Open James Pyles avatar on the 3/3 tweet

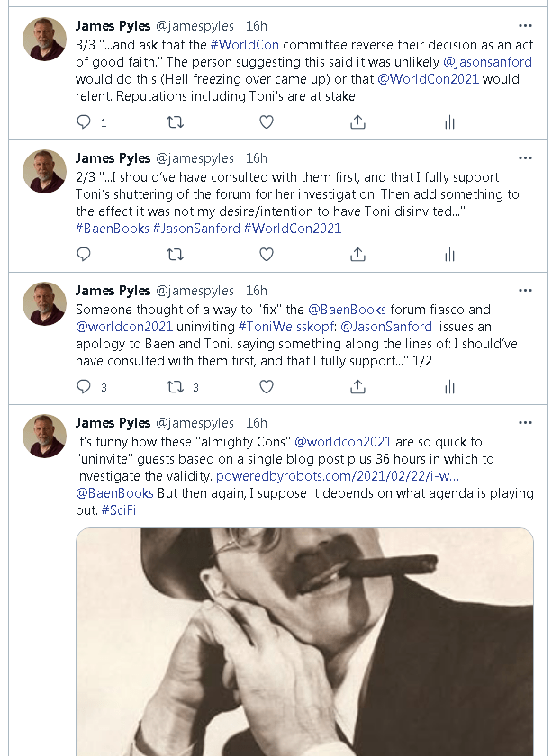(x=44, y=39)
